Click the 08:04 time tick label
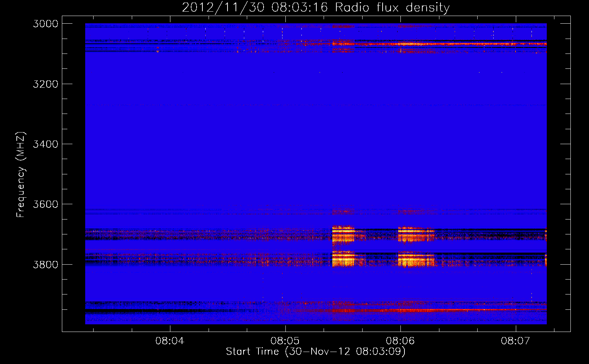This screenshot has width=589, height=364. pyautogui.click(x=170, y=341)
